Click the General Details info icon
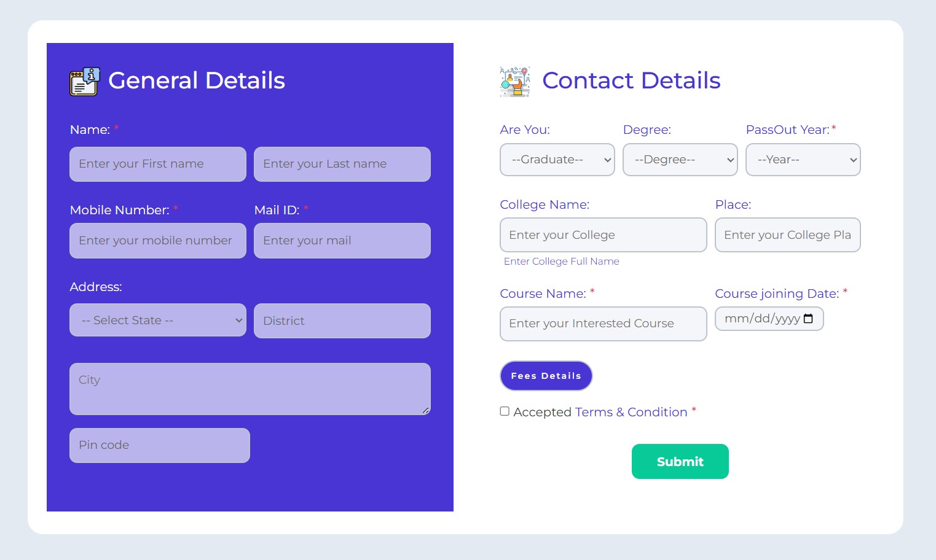The image size is (936, 560). 85,82
